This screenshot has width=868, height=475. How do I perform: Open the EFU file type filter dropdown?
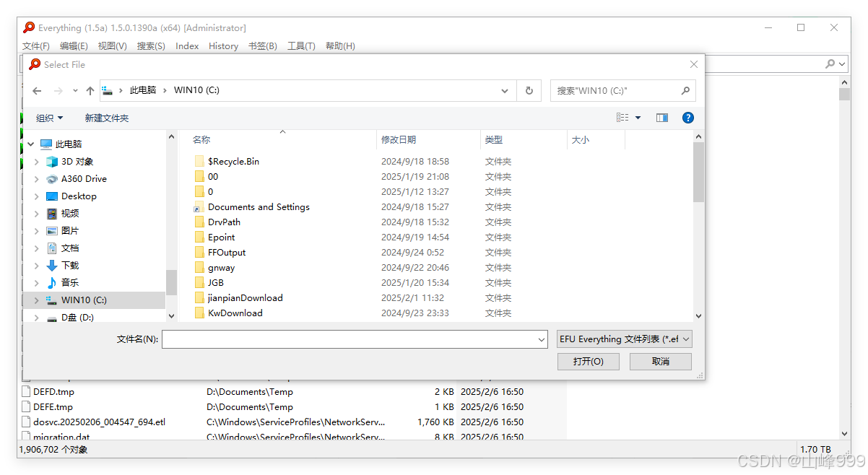point(686,339)
